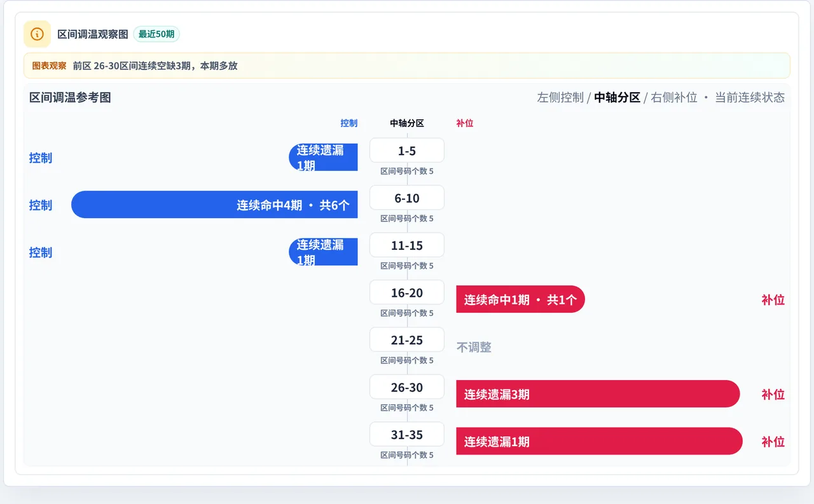Viewport: 814px width, 504px height.
Task: Click the small blue 控制 column header
Action: [x=349, y=123]
